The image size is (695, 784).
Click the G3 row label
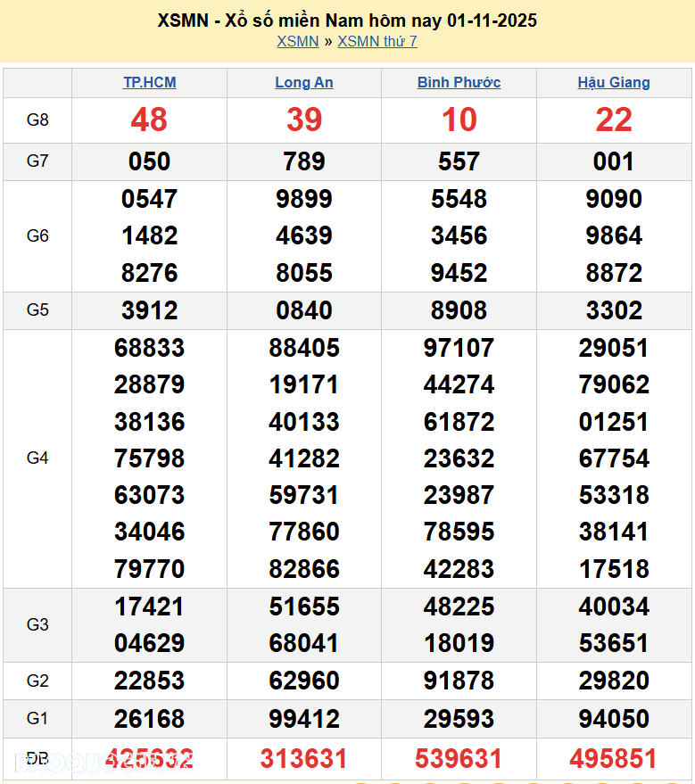click(37, 624)
